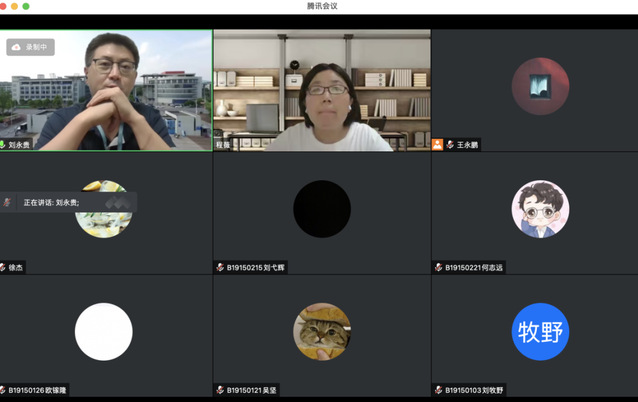The height and width of the screenshot is (402, 638).
Task: Click the black circular avatar of 刘弋辉
Action: [x=321, y=209]
